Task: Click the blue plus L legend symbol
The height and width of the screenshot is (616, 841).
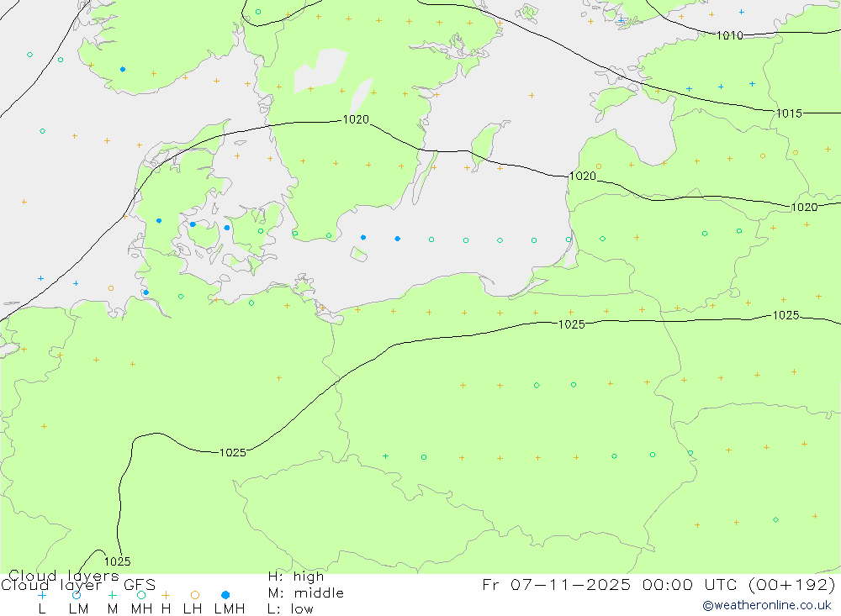Action: (x=42, y=595)
